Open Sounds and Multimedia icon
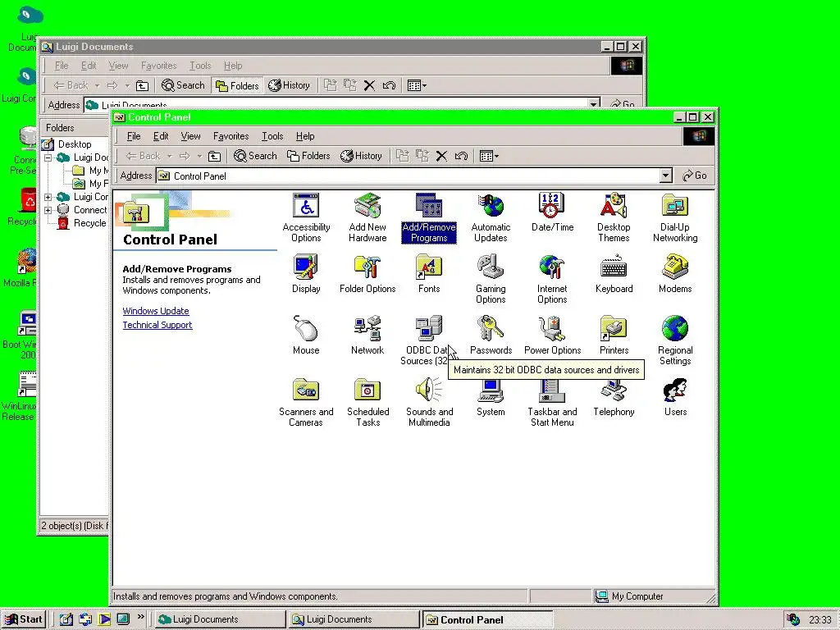 click(428, 403)
